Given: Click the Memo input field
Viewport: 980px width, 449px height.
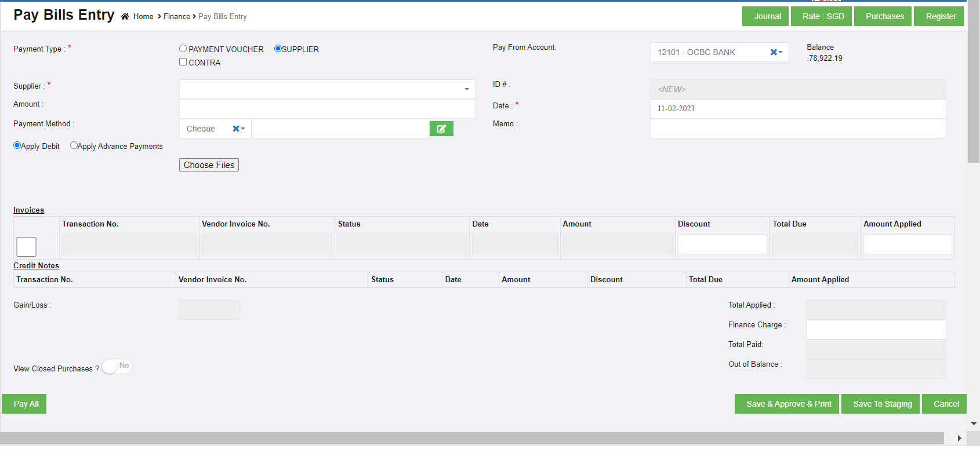Looking at the screenshot, I should pos(797,129).
